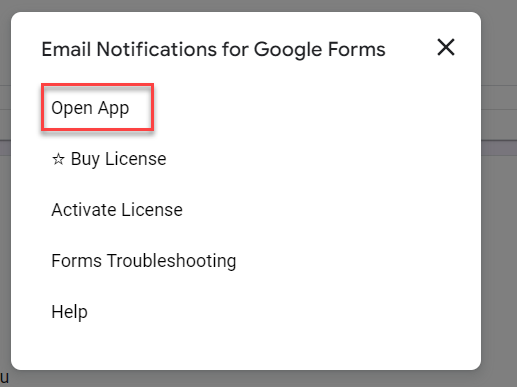517x387 pixels.
Task: Click the Email Notifications for Google Forms title
Action: [x=213, y=50]
